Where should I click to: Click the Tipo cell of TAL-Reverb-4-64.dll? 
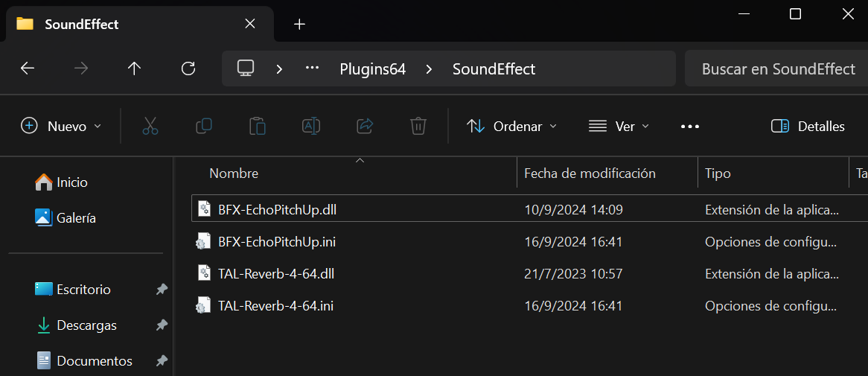[x=772, y=273]
